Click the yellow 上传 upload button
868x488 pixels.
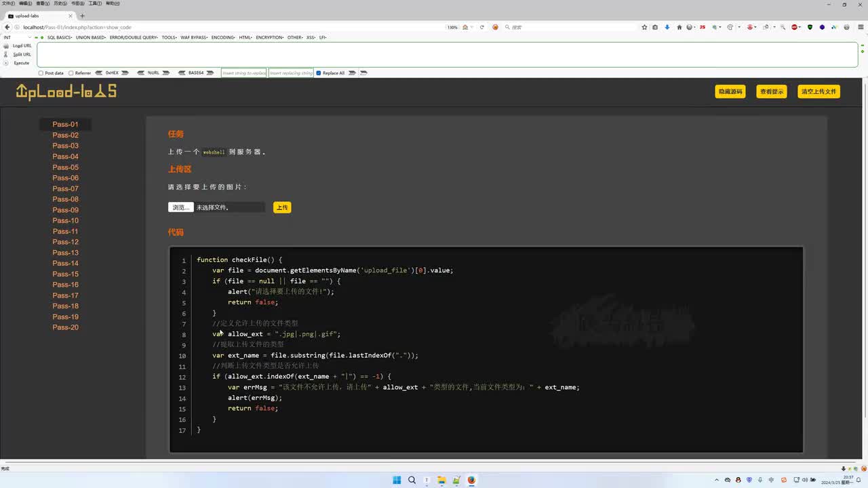click(x=282, y=207)
